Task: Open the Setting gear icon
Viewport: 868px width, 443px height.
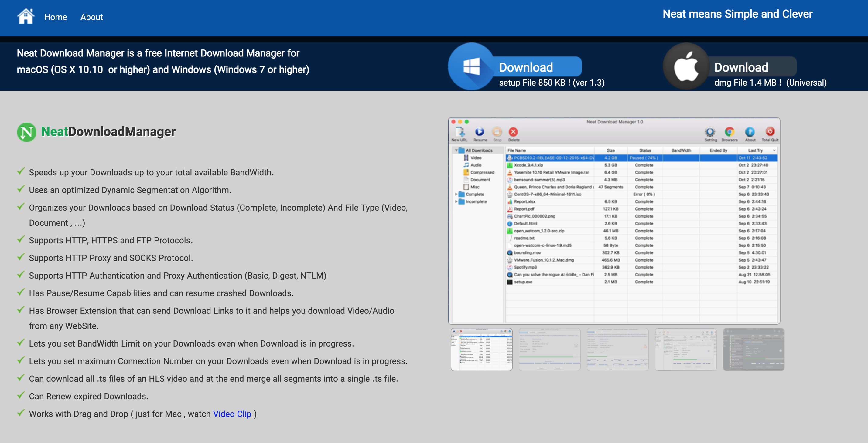Action: (x=710, y=132)
